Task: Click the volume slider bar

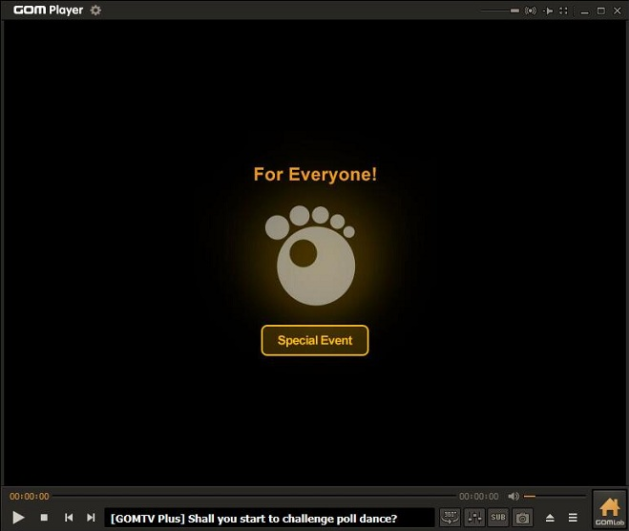Action: tap(555, 496)
